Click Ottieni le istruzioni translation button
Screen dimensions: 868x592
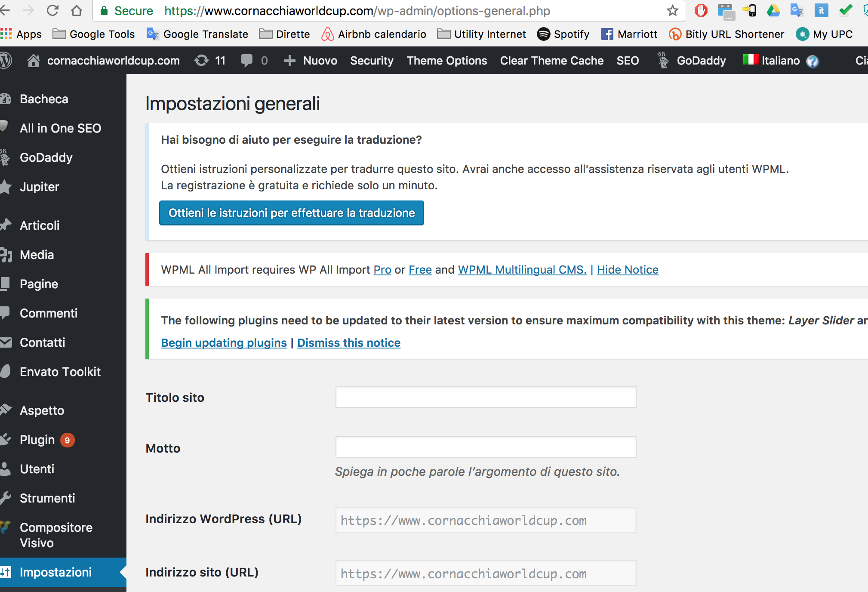pyautogui.click(x=291, y=213)
